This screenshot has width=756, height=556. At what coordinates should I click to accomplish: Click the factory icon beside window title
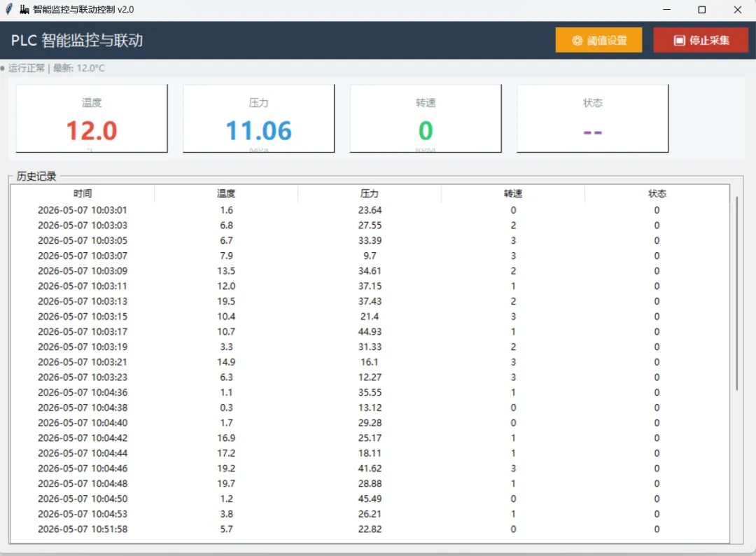(24, 10)
